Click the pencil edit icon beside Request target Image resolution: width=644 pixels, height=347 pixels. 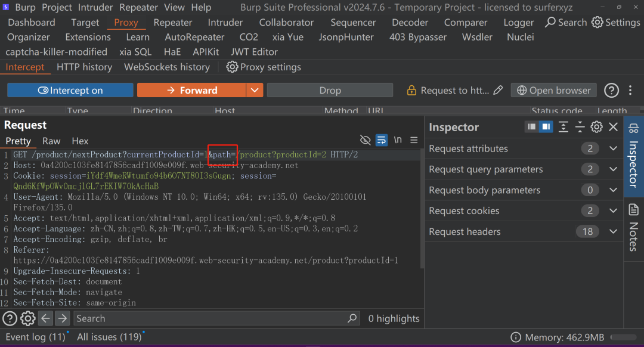[x=498, y=91]
